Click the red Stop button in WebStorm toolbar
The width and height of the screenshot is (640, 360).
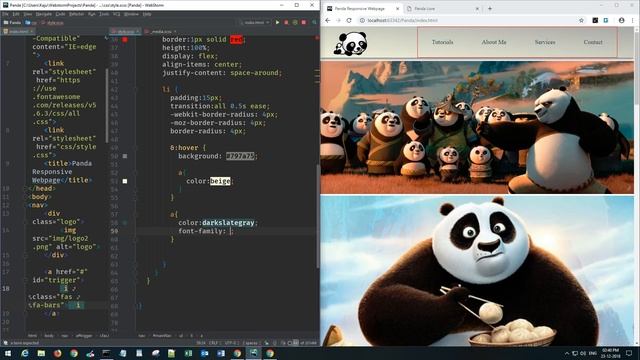(304, 22)
